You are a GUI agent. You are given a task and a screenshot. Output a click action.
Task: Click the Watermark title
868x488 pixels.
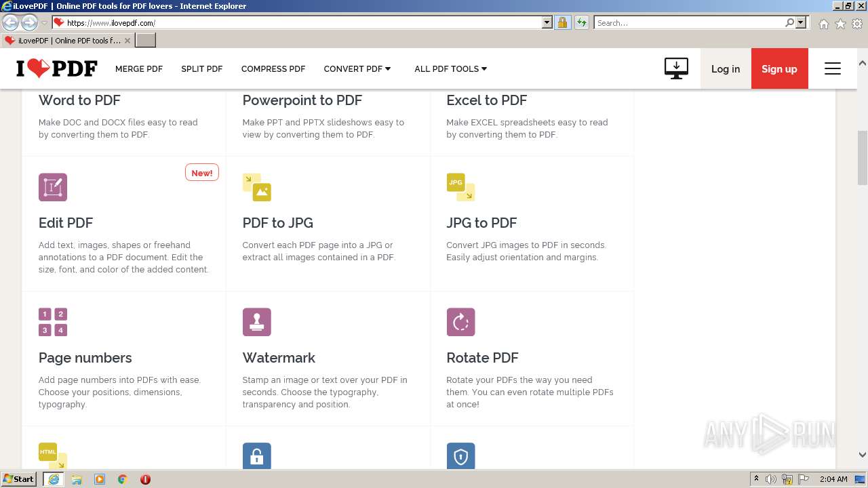click(x=279, y=358)
